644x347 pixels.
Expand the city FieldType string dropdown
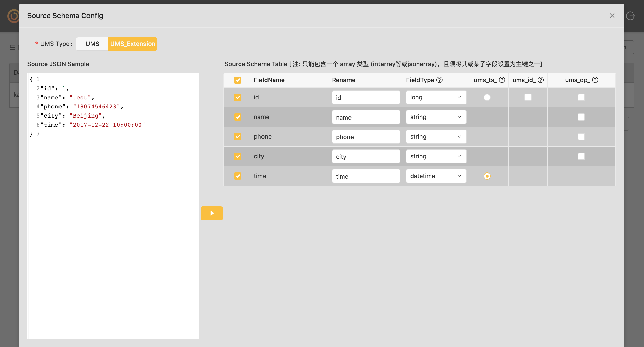436,156
